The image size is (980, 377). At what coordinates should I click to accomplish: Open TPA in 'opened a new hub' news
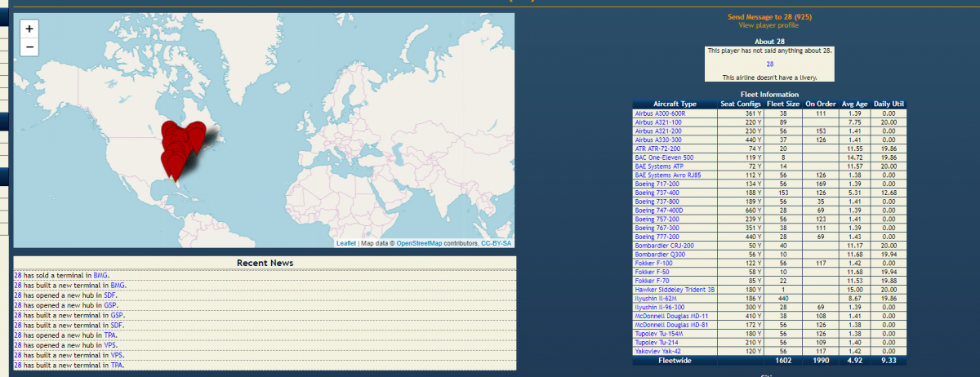click(109, 335)
